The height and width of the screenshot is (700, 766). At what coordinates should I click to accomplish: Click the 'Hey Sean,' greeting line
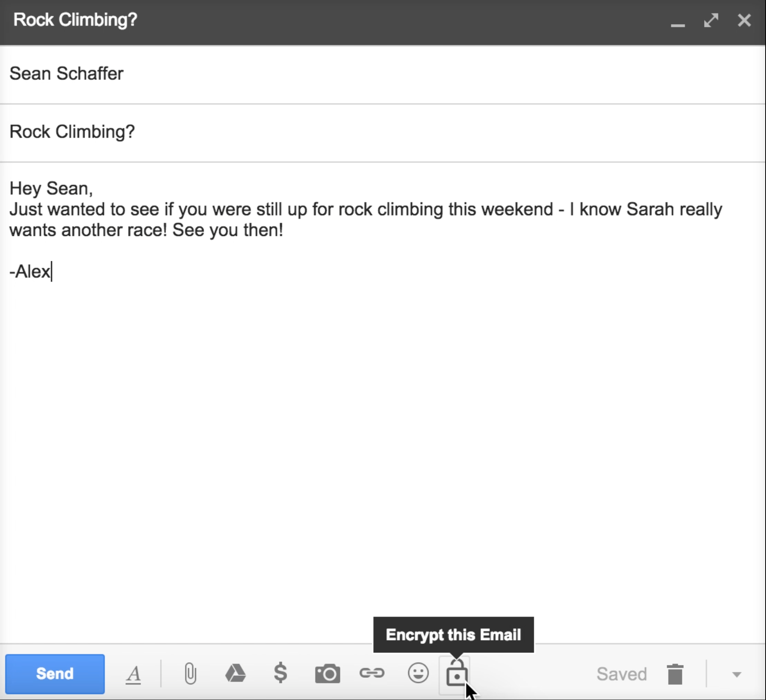pos(51,188)
